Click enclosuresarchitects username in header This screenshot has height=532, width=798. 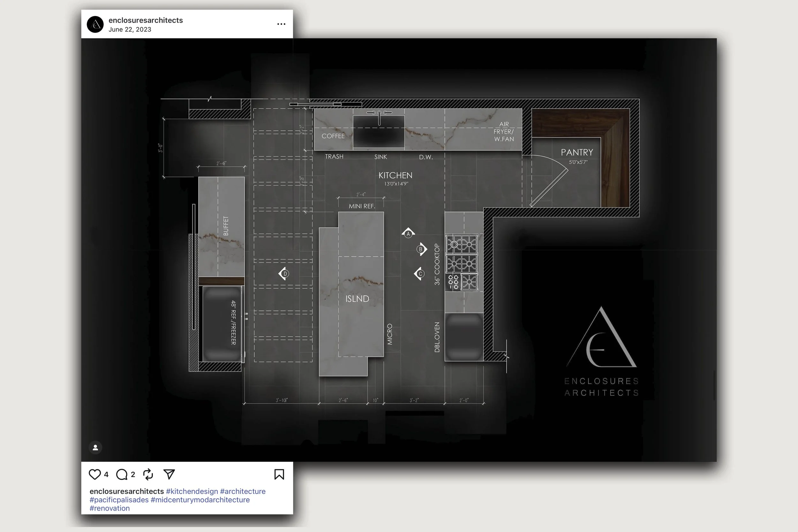coord(146,20)
